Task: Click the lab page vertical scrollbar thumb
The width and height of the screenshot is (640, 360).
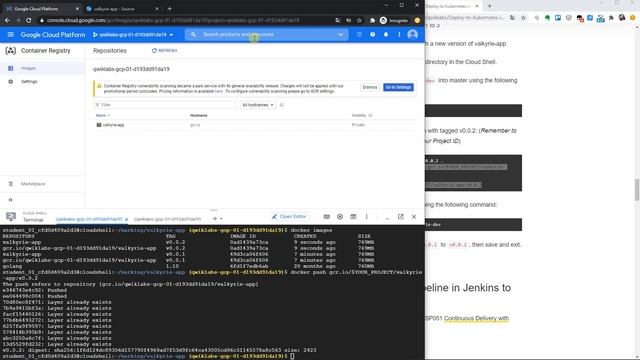Action: (x=636, y=190)
